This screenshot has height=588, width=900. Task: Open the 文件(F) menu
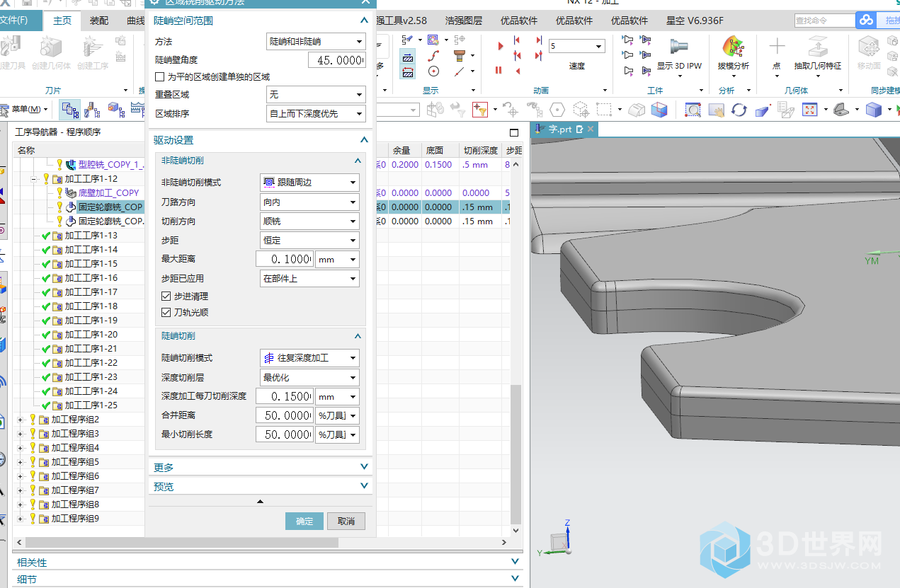(x=14, y=21)
